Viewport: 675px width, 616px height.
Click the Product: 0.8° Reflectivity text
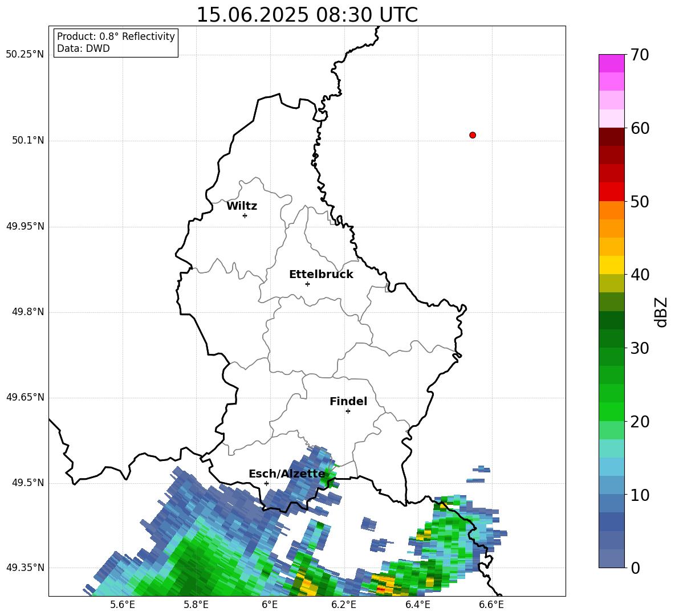click(116, 36)
